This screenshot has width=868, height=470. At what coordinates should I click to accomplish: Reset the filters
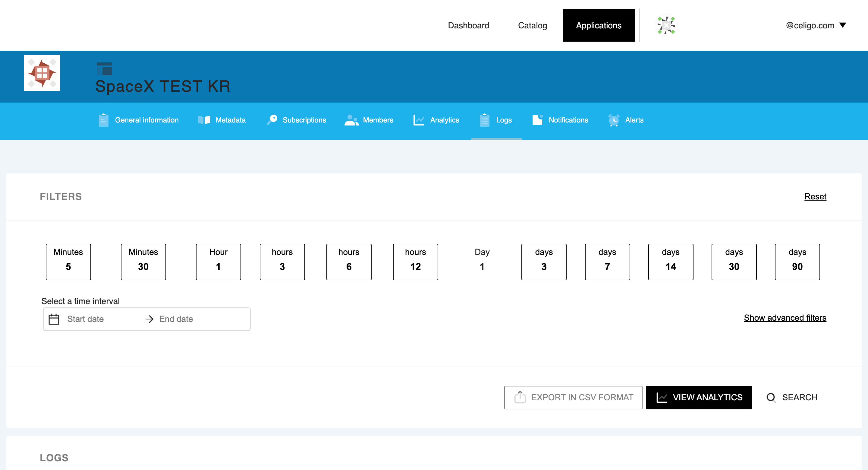815,197
